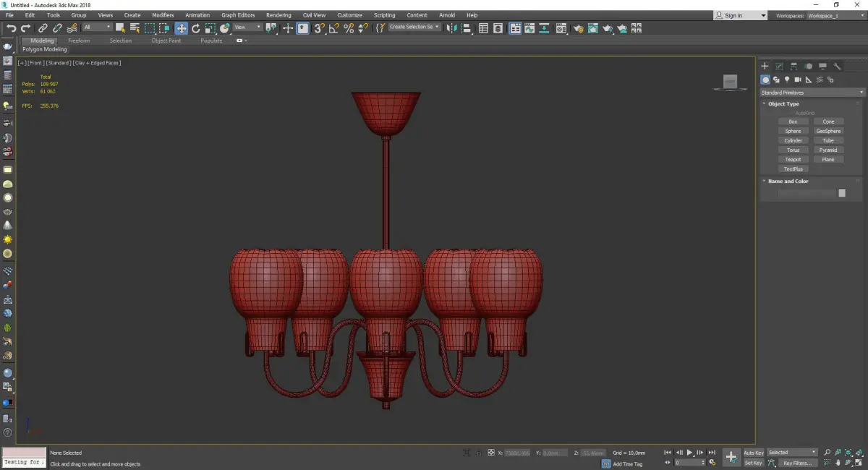Click the Undo arrow in main toolbar
This screenshot has width=868, height=470.
[x=11, y=28]
